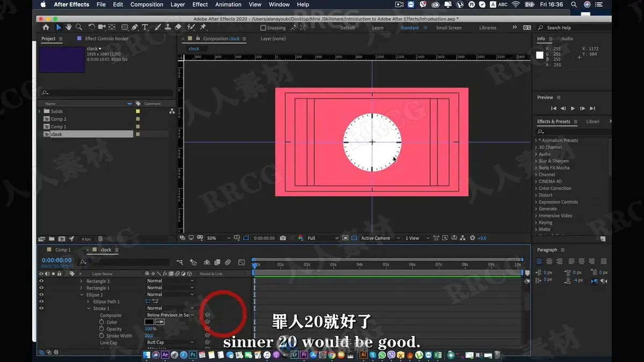The height and width of the screenshot is (362, 644).
Task: Toggle the Graph Editor icon in timeline
Action: click(241, 262)
